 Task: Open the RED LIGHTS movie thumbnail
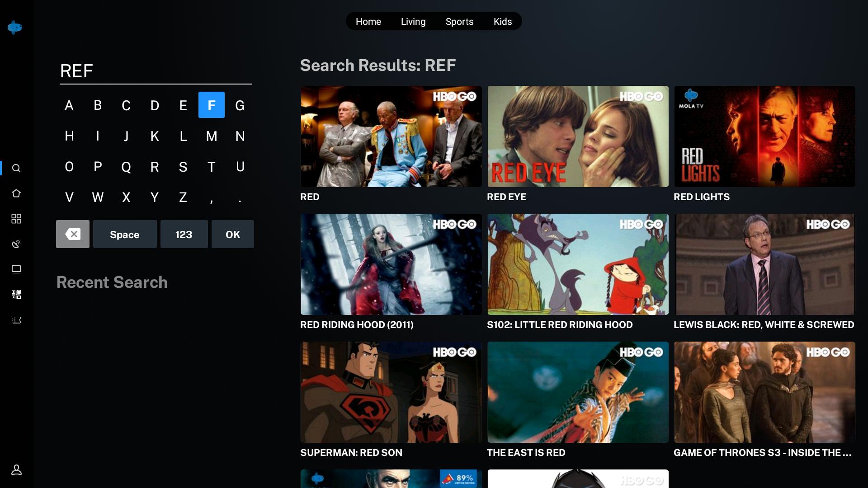764,136
